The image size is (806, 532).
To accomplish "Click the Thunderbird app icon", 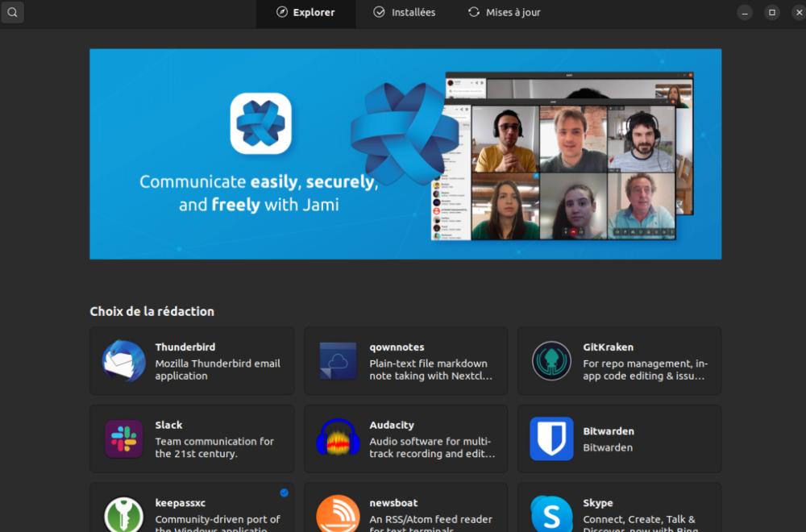I will (x=123, y=361).
